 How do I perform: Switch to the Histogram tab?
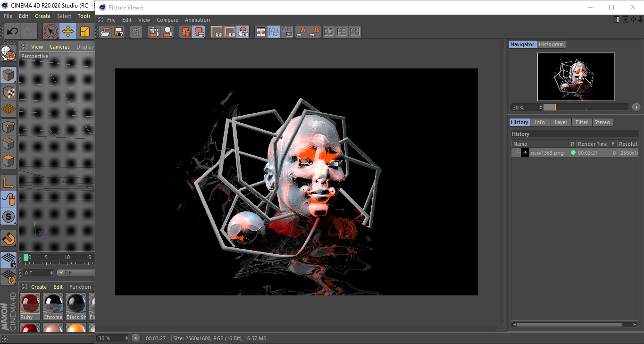(551, 44)
